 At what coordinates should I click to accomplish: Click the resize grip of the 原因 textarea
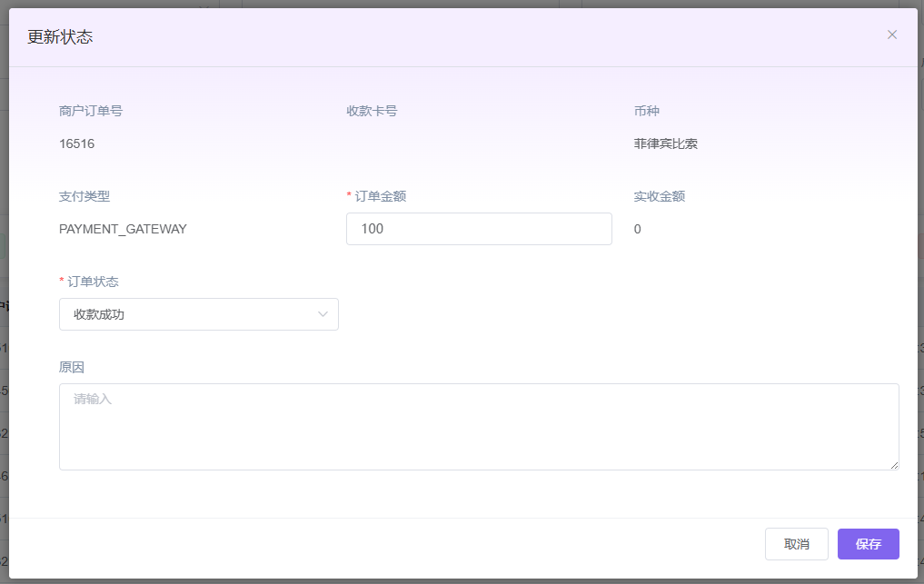(x=896, y=467)
